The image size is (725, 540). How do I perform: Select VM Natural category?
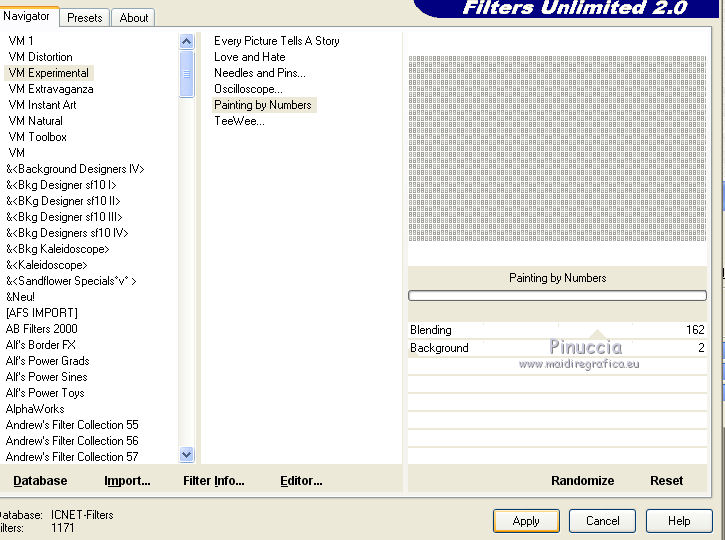click(x=36, y=121)
